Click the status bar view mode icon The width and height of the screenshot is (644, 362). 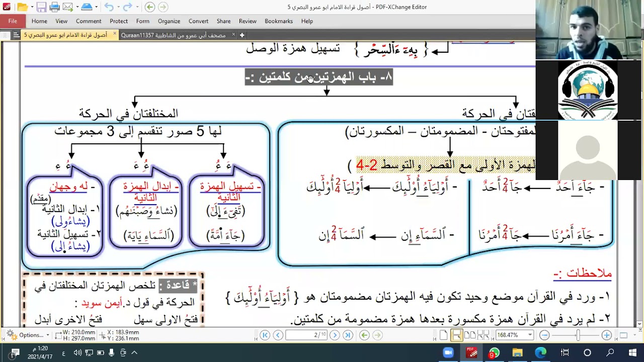(x=623, y=335)
